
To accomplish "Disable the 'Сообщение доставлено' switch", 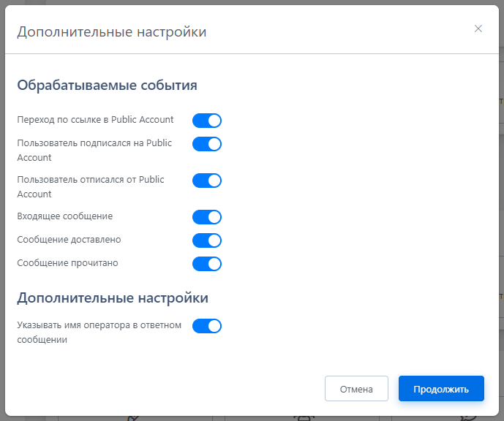I will (x=207, y=240).
